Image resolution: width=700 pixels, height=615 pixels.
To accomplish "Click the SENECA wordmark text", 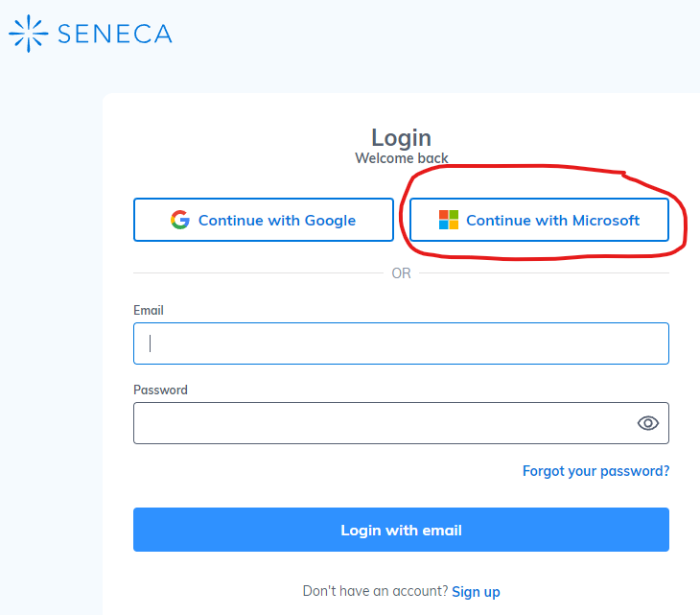I will coord(115,34).
